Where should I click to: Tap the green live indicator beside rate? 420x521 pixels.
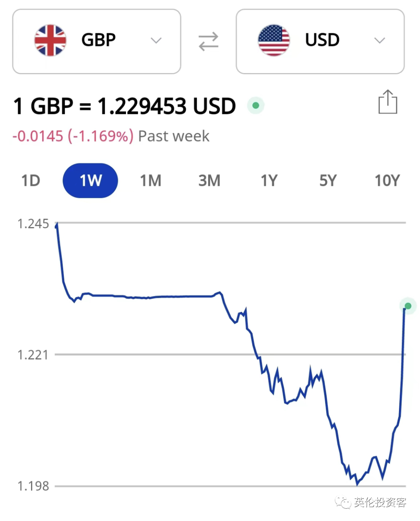[255, 105]
